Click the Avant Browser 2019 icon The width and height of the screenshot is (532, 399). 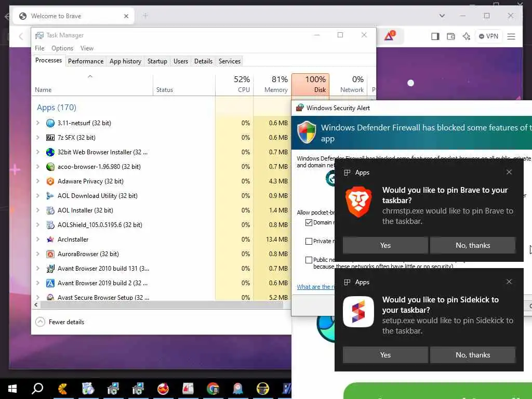[x=50, y=283]
